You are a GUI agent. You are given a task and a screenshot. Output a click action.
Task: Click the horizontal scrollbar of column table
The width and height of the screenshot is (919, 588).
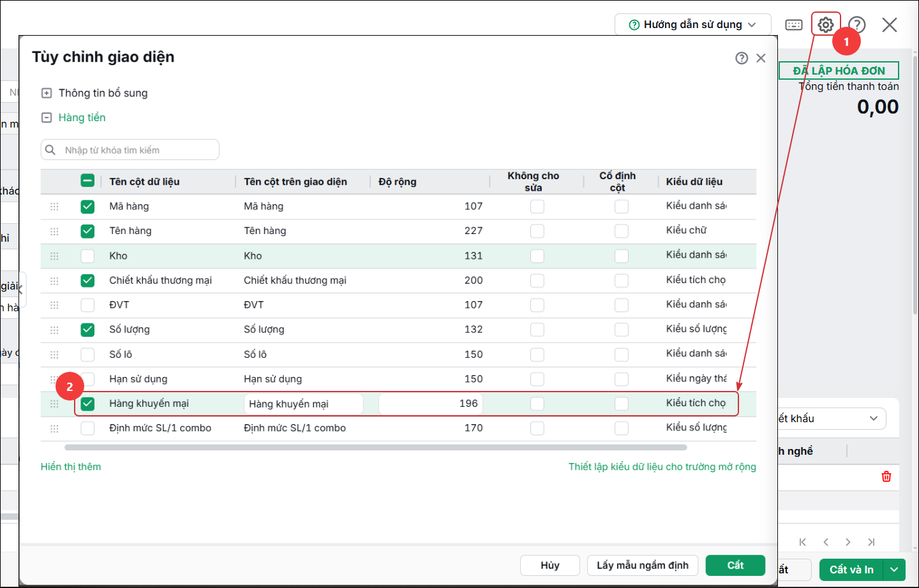tap(376, 448)
